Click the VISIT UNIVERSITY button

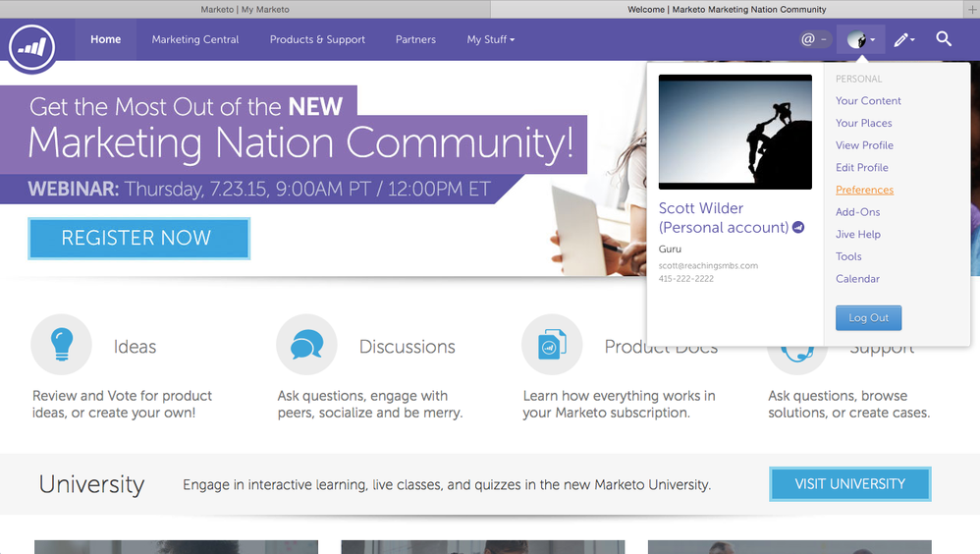[x=850, y=484]
